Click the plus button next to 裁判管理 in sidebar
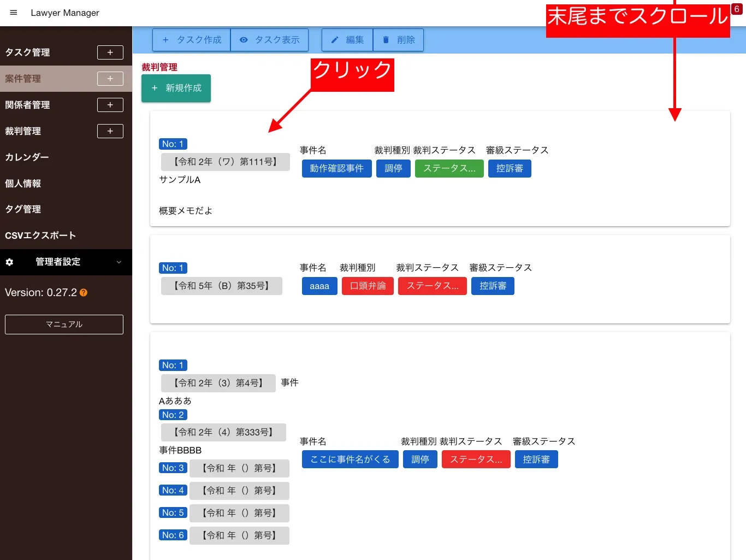Image resolution: width=746 pixels, height=560 pixels. (110, 131)
